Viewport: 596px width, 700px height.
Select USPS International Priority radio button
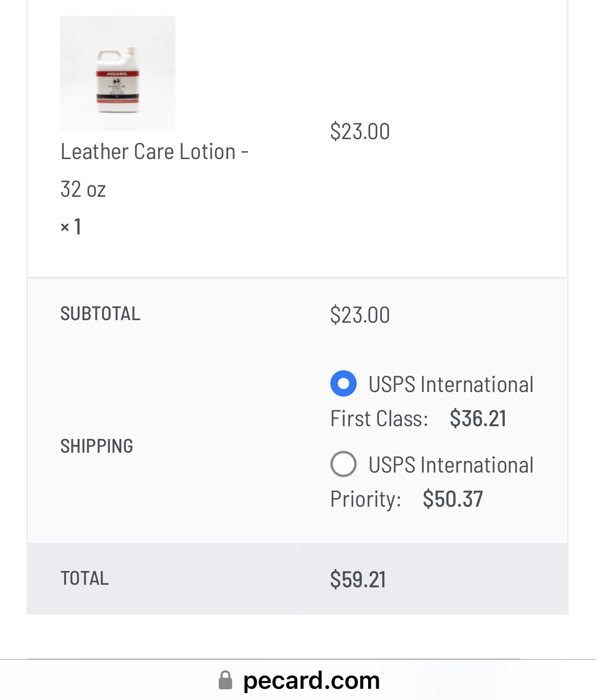click(343, 464)
